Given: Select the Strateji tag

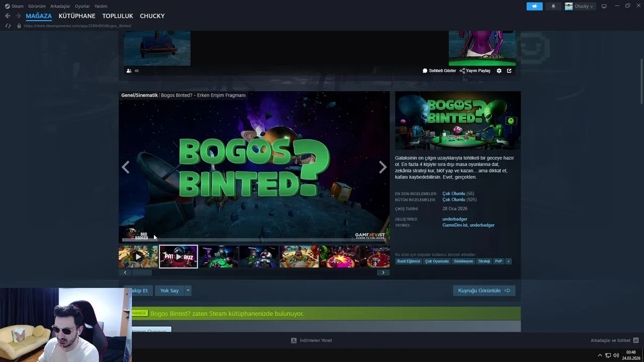Looking at the screenshot, I should coord(484,261).
